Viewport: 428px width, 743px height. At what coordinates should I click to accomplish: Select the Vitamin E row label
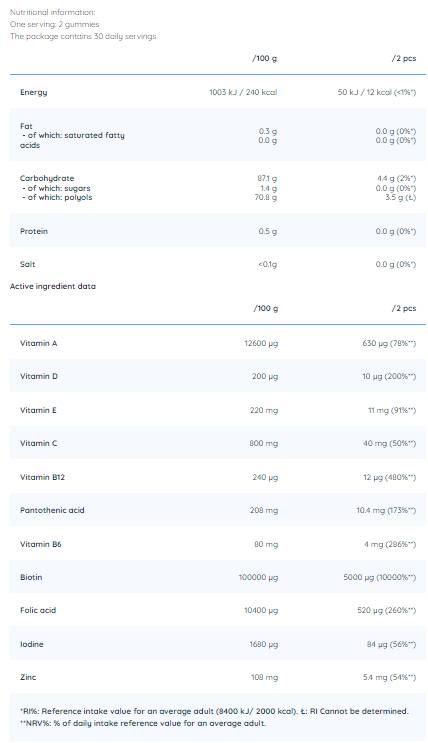click(x=38, y=410)
